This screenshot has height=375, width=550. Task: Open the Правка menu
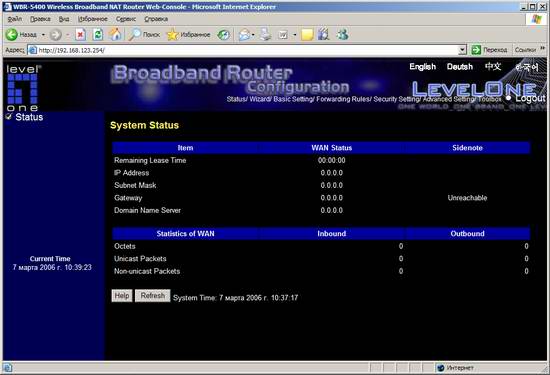click(x=40, y=19)
